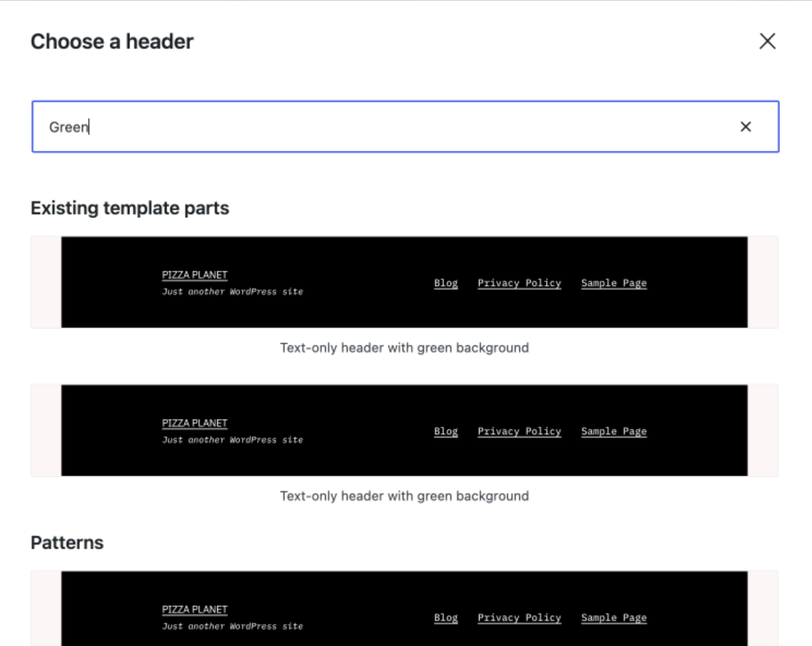The height and width of the screenshot is (646, 812).
Task: Click second 'Text-only header with green background' caption
Action: (x=404, y=496)
